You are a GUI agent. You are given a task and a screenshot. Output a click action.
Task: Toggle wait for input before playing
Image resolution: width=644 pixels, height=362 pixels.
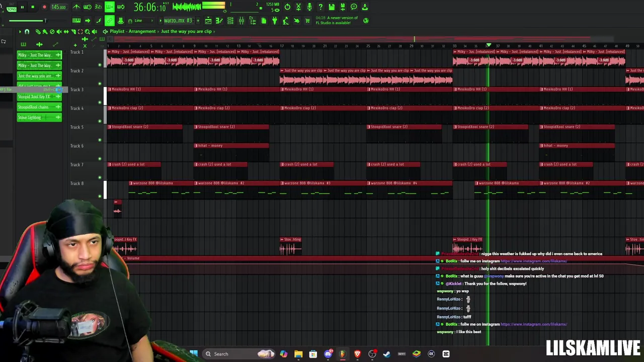(x=87, y=7)
